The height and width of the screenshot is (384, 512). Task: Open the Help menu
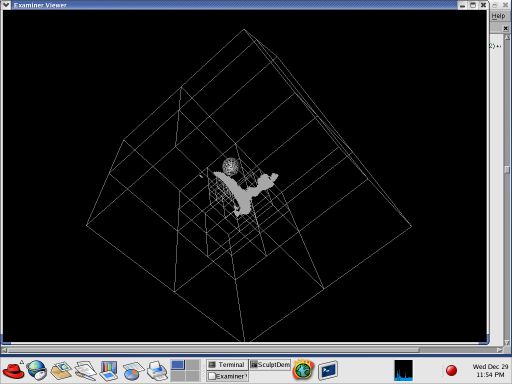pos(498,16)
